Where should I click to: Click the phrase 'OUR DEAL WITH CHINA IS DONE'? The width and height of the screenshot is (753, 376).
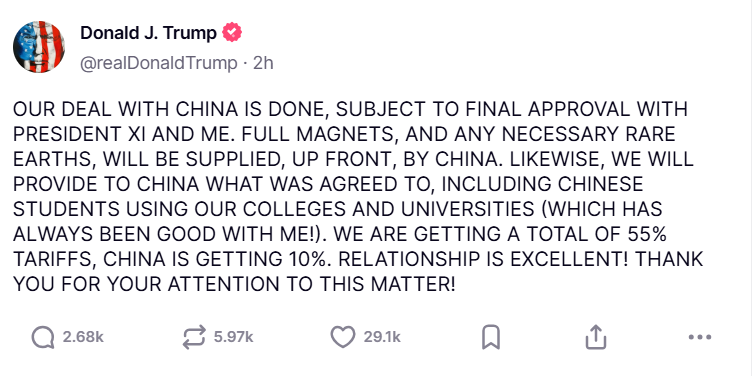coord(170,109)
